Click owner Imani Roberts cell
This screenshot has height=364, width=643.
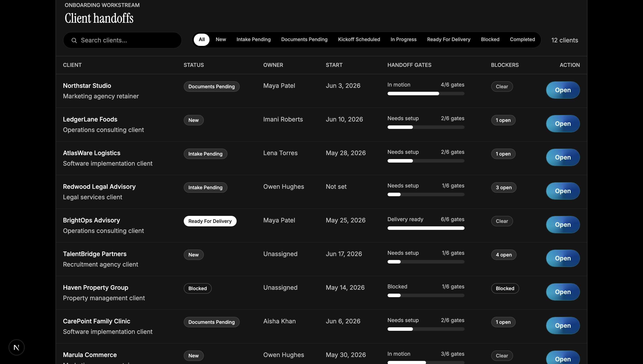click(283, 119)
